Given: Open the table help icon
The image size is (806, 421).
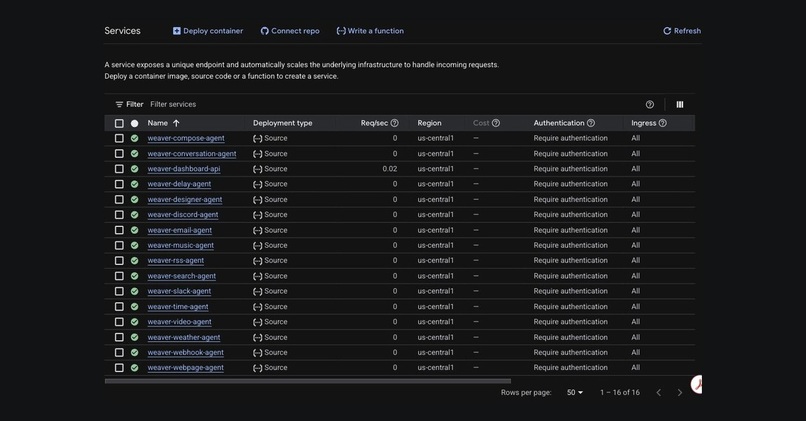Looking at the screenshot, I should click(650, 104).
